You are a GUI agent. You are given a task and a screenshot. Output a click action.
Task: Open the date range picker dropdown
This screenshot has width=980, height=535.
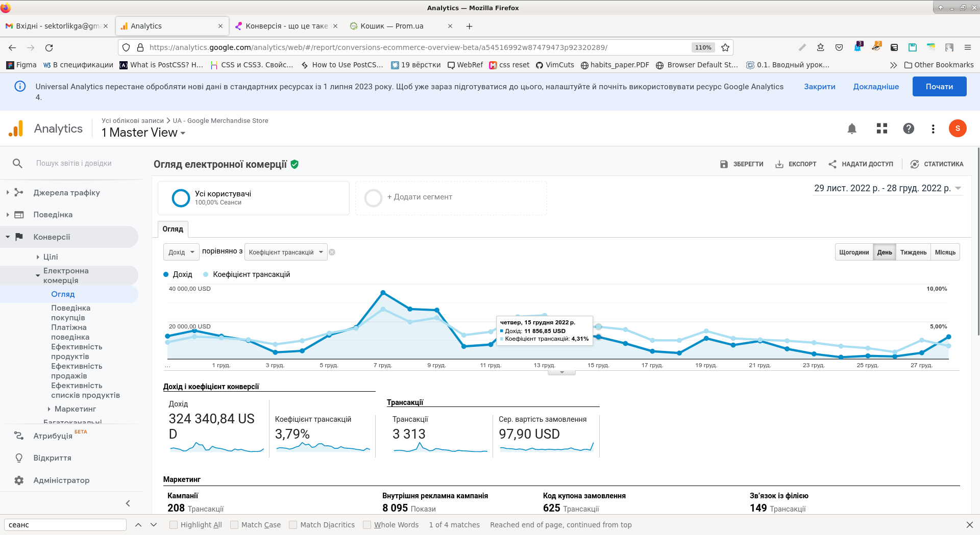coord(887,188)
